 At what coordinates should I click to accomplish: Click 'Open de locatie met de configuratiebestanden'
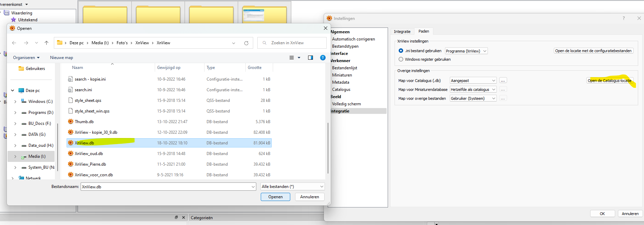[x=594, y=51]
